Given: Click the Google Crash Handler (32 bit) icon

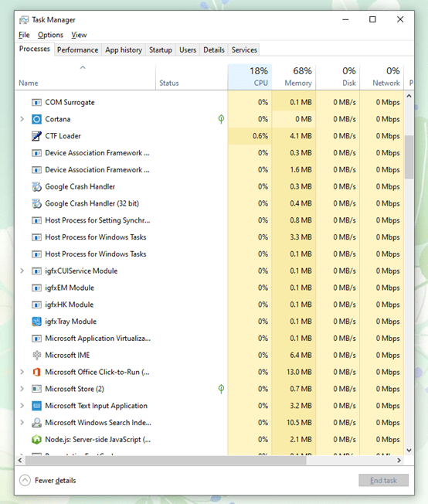Looking at the screenshot, I should point(36,203).
